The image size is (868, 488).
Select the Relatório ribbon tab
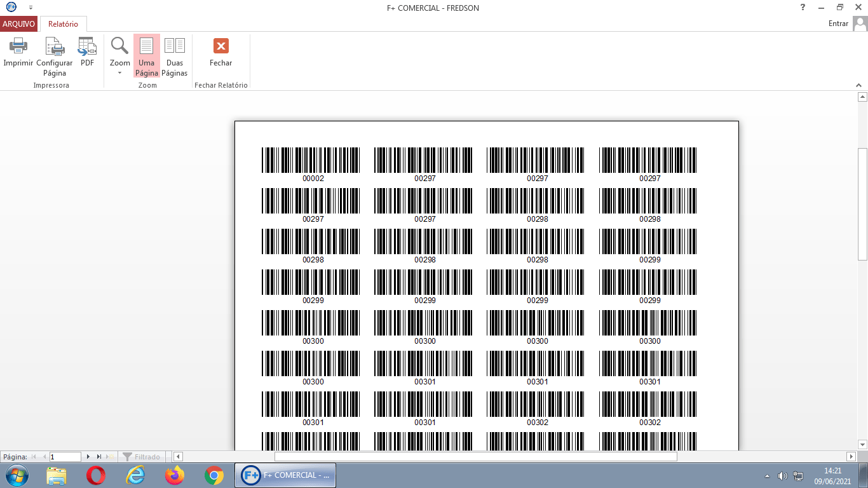(x=63, y=24)
